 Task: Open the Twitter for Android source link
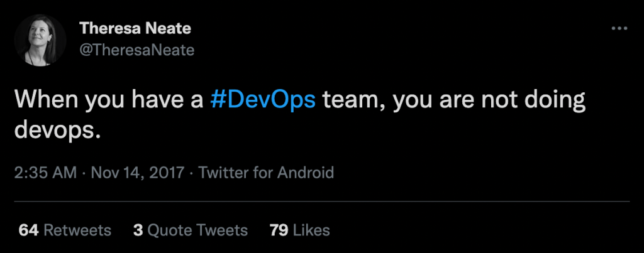[266, 173]
